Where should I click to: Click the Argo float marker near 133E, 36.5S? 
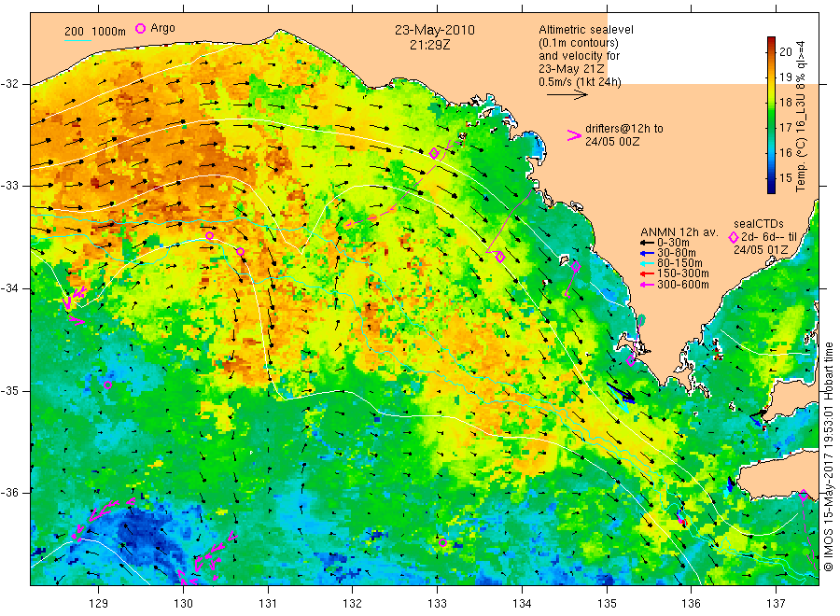443,542
